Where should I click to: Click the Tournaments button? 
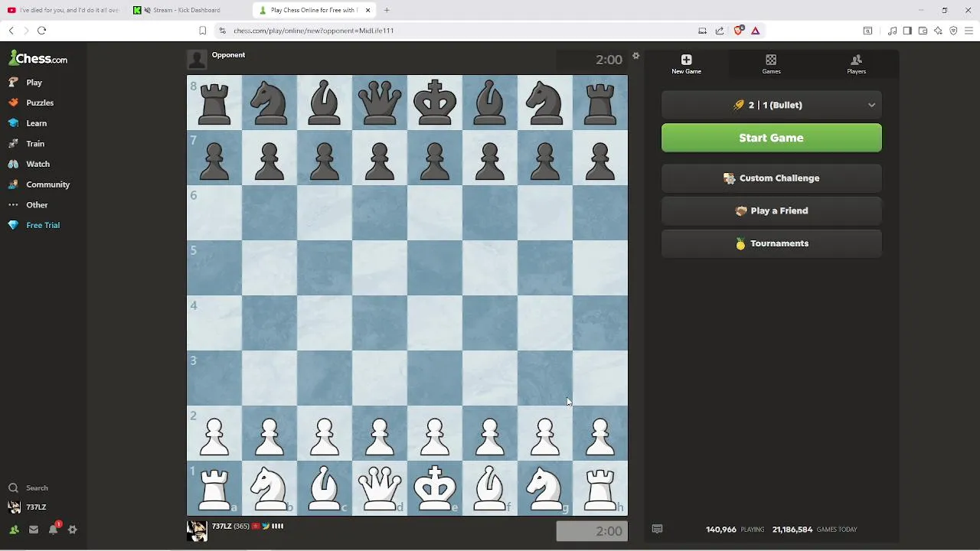click(x=772, y=243)
